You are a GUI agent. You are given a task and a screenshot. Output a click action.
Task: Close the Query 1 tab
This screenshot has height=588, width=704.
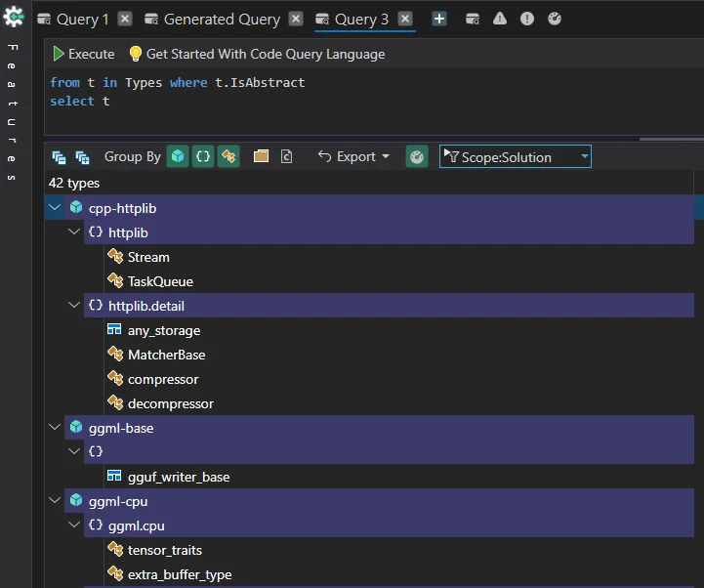(125, 19)
